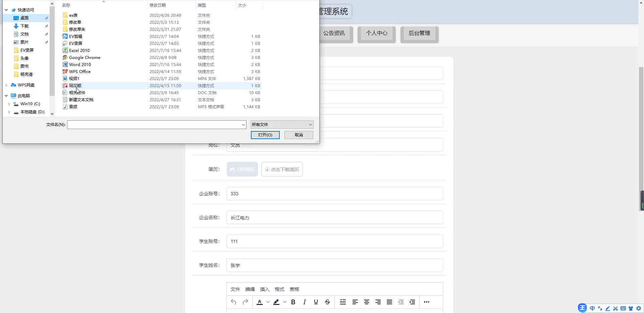
Task: Collapse the 快速访问 tree node
Action: [x=6, y=10]
